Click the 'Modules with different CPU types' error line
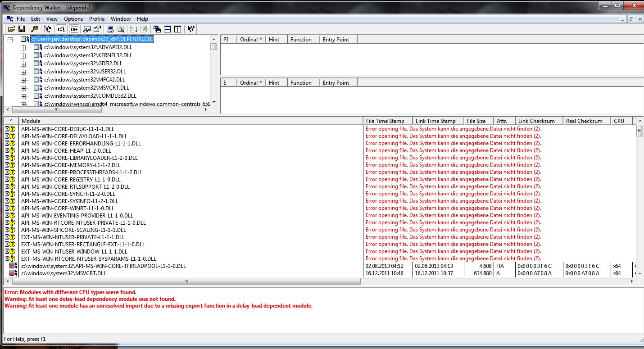The width and height of the screenshot is (644, 349). 70,292
